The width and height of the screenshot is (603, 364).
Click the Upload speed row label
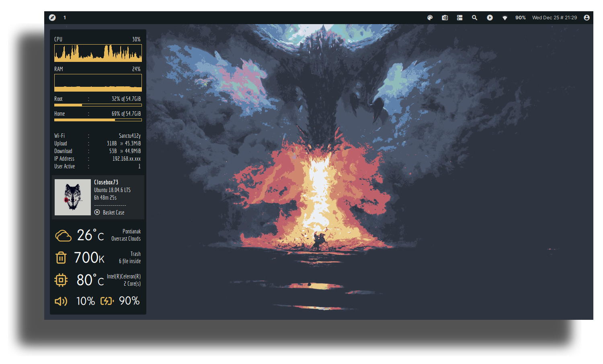coord(61,143)
